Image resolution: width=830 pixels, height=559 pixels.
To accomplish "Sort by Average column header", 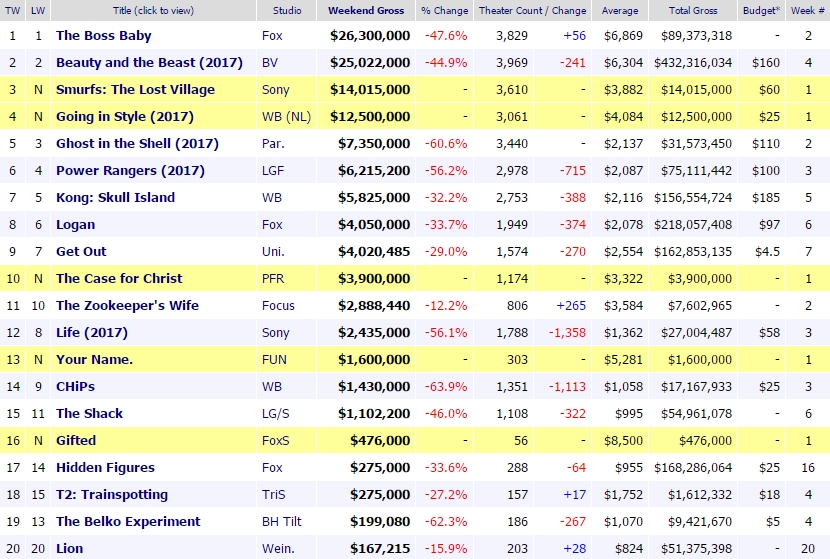I will click(620, 11).
